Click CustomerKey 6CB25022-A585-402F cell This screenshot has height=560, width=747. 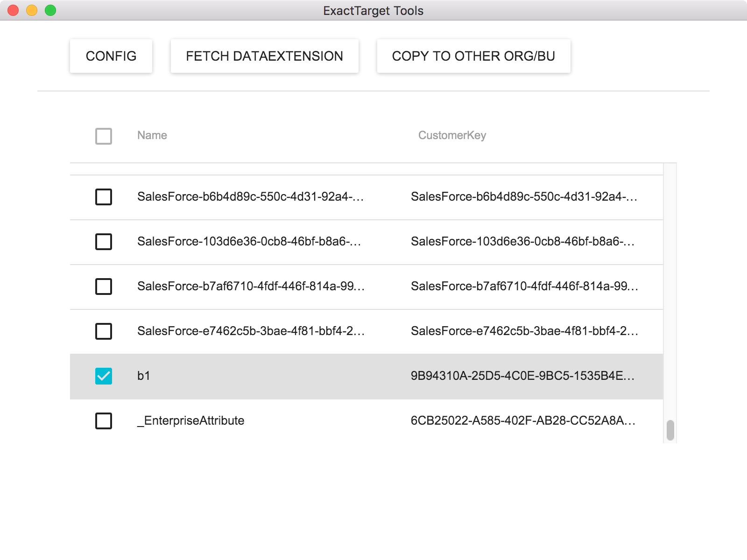523,421
